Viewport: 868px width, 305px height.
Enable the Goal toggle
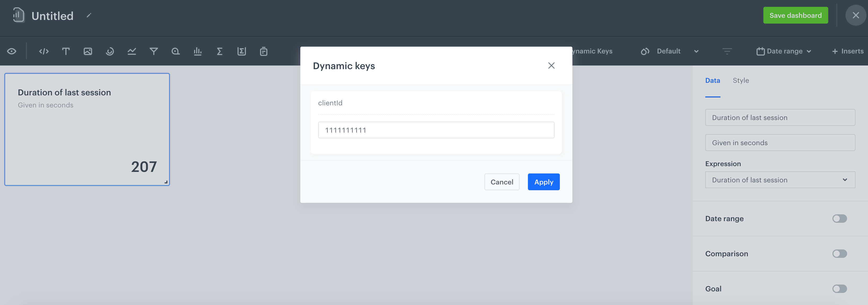pyautogui.click(x=839, y=289)
